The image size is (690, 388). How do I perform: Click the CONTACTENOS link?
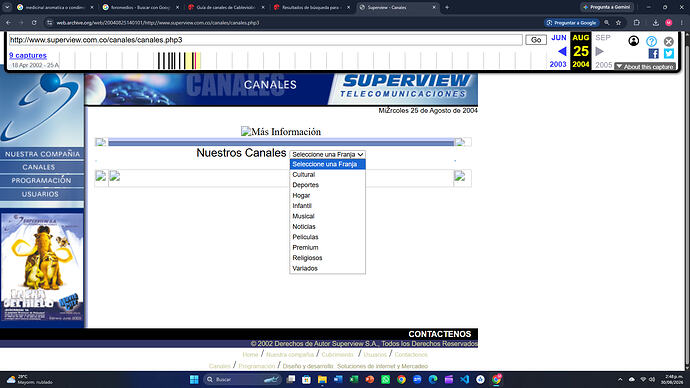[440, 334]
